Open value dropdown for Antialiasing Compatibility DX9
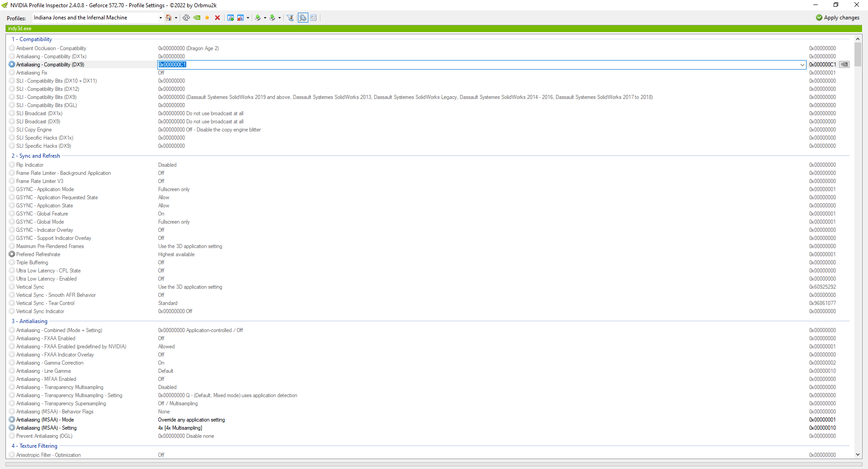 pos(802,65)
